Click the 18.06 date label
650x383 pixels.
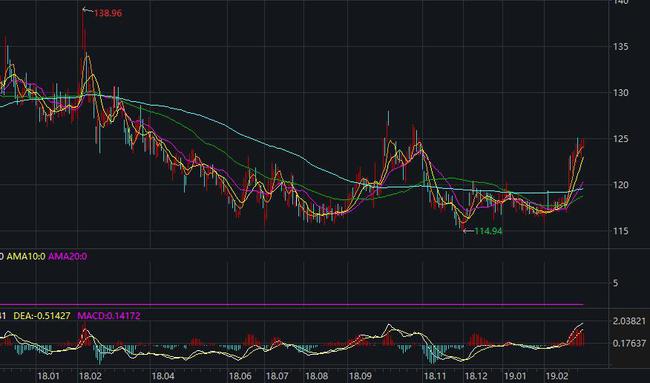pyautogui.click(x=240, y=376)
